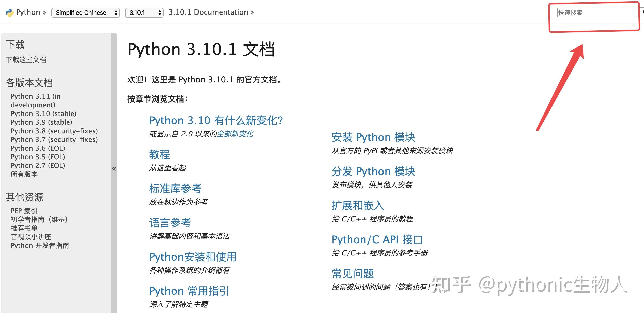This screenshot has height=313, width=644.
Task: Open 分发 Python 模块 page
Action: coord(373,171)
